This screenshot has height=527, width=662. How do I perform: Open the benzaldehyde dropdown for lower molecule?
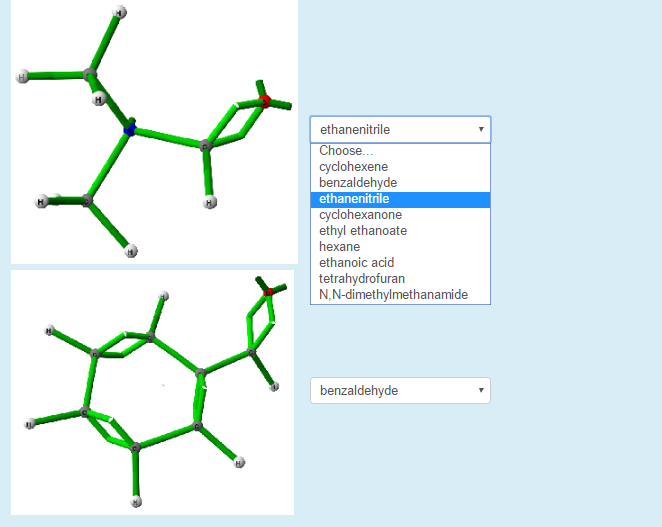coord(400,391)
